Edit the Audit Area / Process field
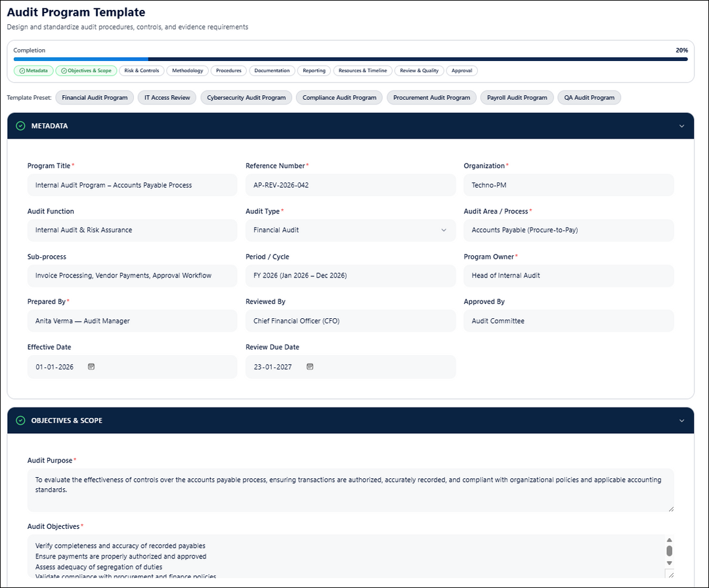 [569, 230]
